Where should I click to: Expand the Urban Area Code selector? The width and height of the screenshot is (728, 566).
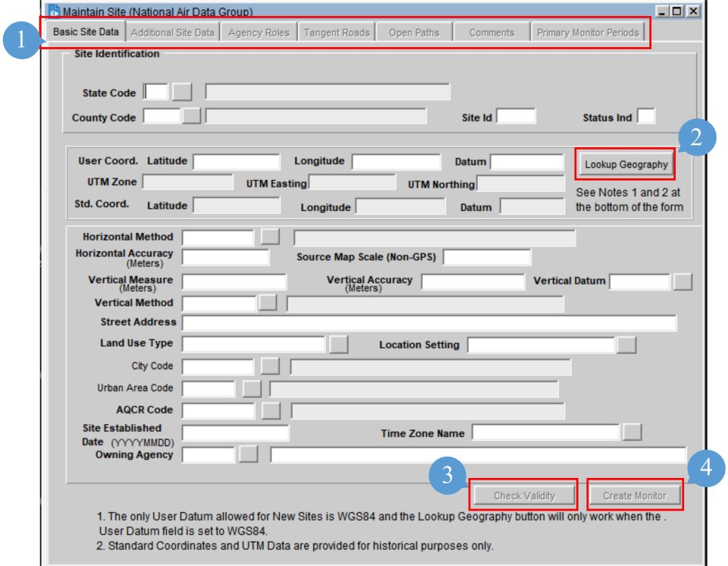[x=251, y=388]
